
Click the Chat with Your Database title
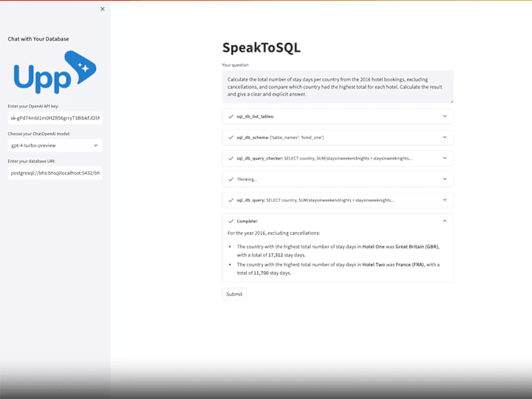coord(38,39)
